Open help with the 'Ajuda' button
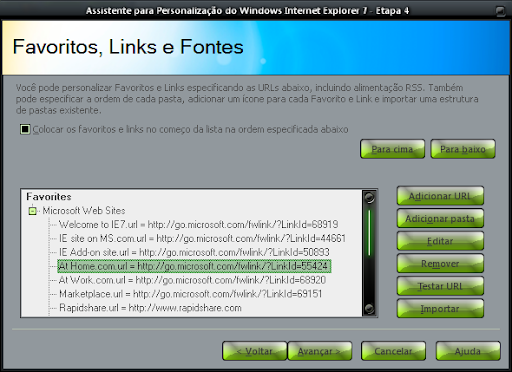 tap(468, 351)
